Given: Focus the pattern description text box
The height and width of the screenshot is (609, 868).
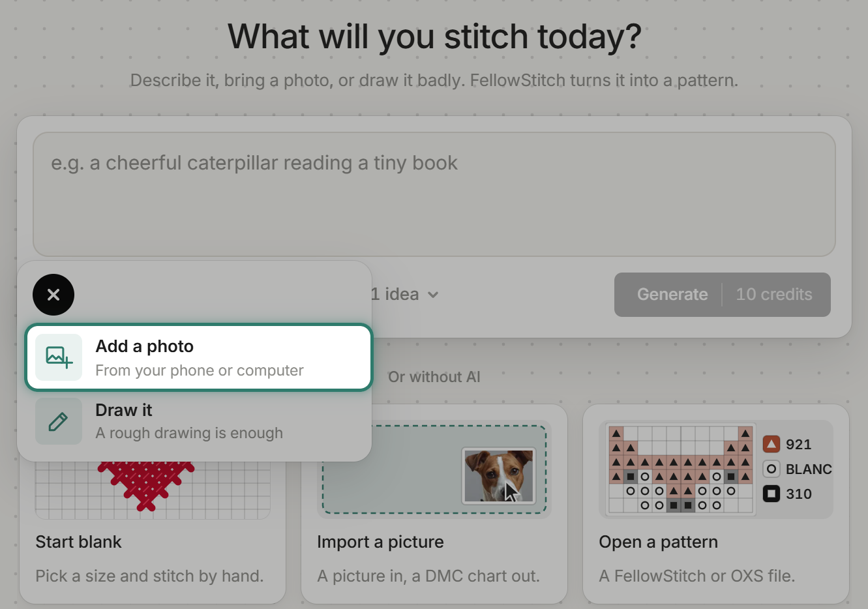Looking at the screenshot, I should pos(434,194).
